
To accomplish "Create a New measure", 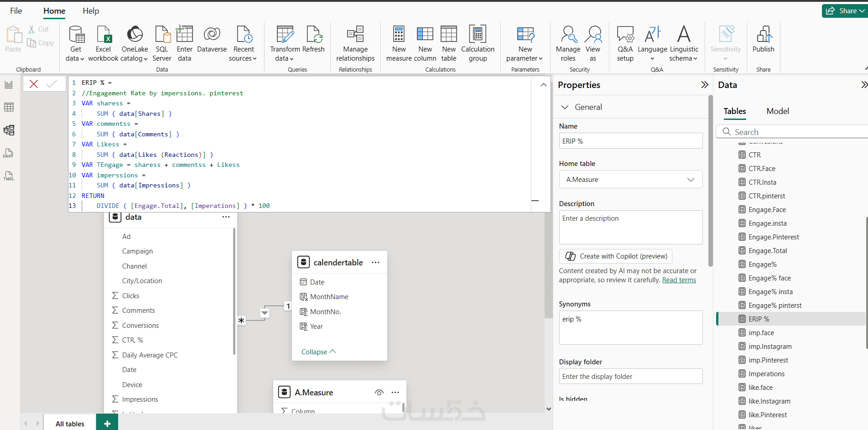I will [399, 44].
